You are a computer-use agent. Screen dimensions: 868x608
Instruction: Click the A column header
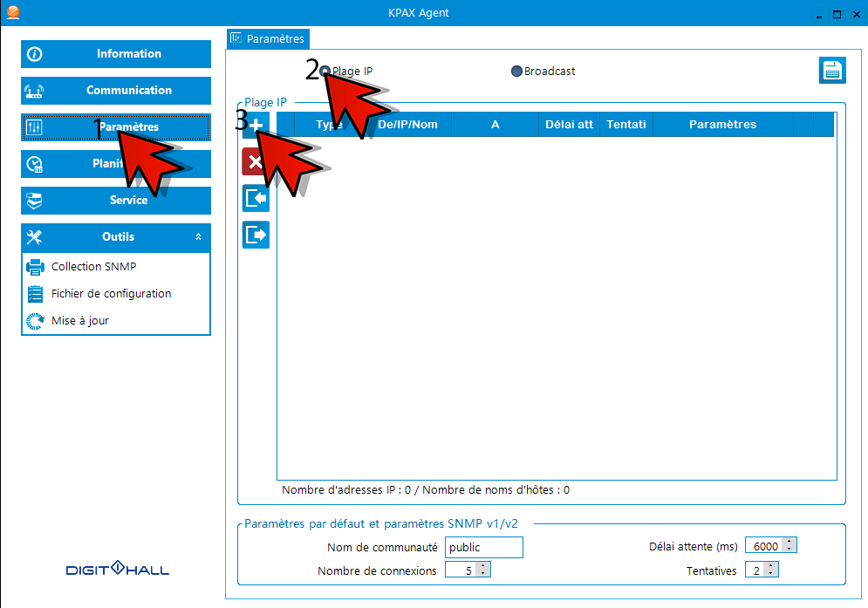tap(495, 125)
